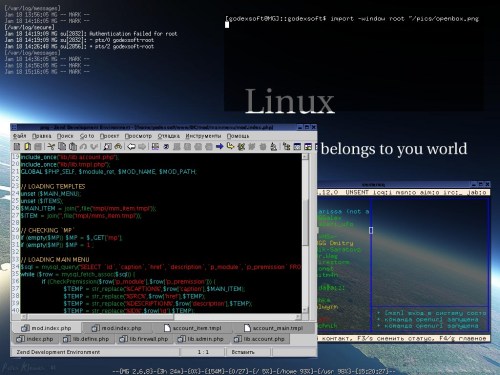Click the icon just right of yellow Step icon
Screen dimensions: 500x375
tap(241, 147)
